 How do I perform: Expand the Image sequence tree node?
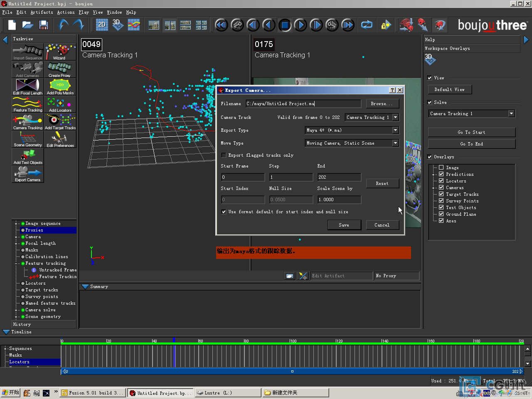pyautogui.click(x=16, y=224)
